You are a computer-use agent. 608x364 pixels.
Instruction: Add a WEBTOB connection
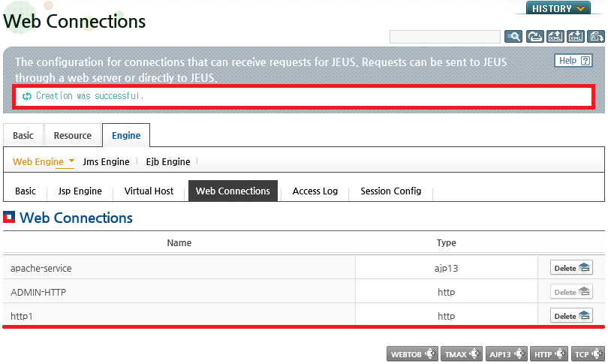point(412,354)
